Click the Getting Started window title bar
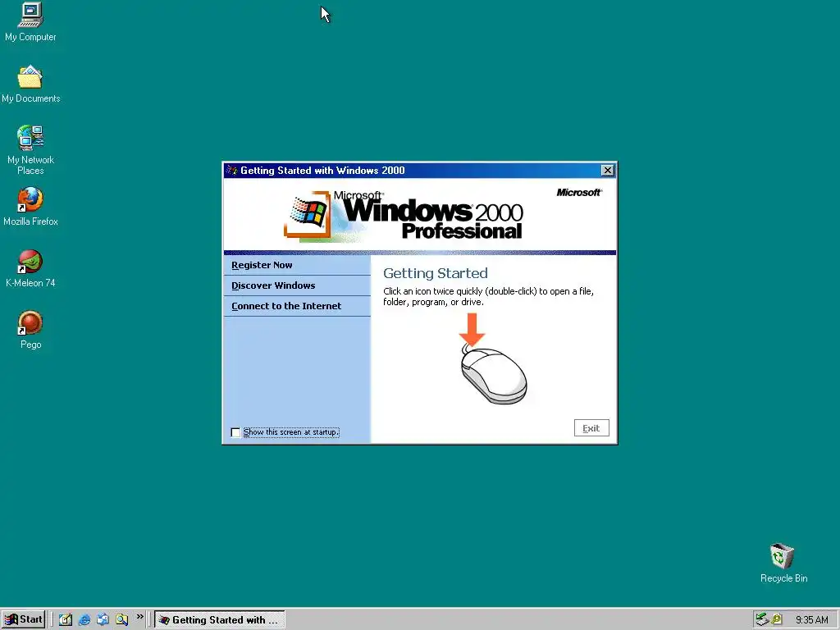This screenshot has width=840, height=630. pyautogui.click(x=419, y=171)
